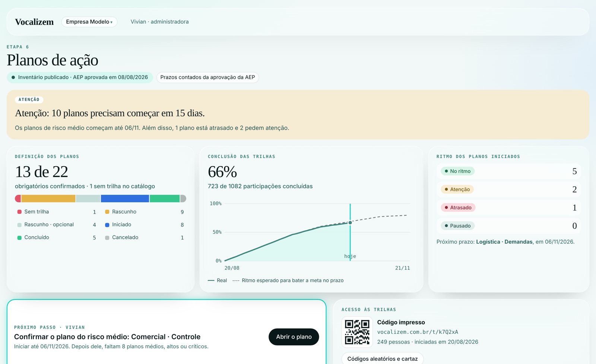Click the red Sem trilha legend swatch
The image size is (596, 364).
(19, 212)
